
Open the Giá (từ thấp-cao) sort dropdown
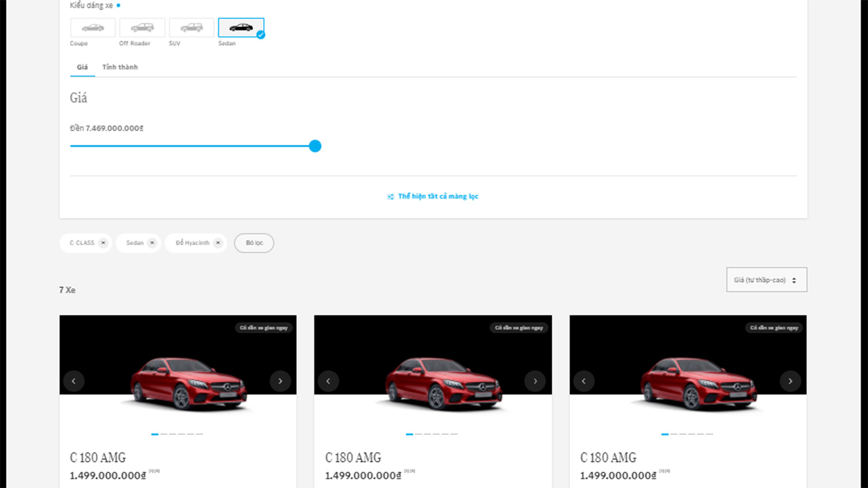point(767,280)
